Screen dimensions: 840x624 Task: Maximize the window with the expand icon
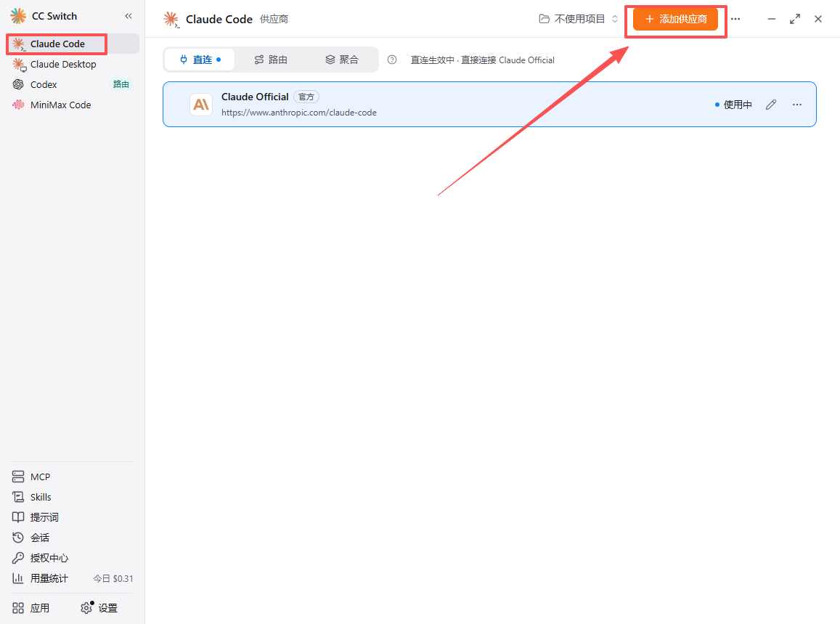[795, 20]
